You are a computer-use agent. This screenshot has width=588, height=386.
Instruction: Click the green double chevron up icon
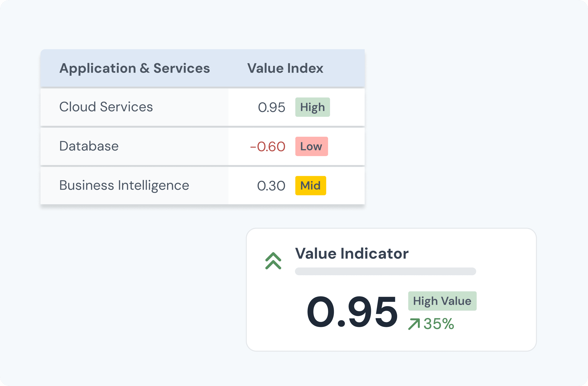[273, 261]
